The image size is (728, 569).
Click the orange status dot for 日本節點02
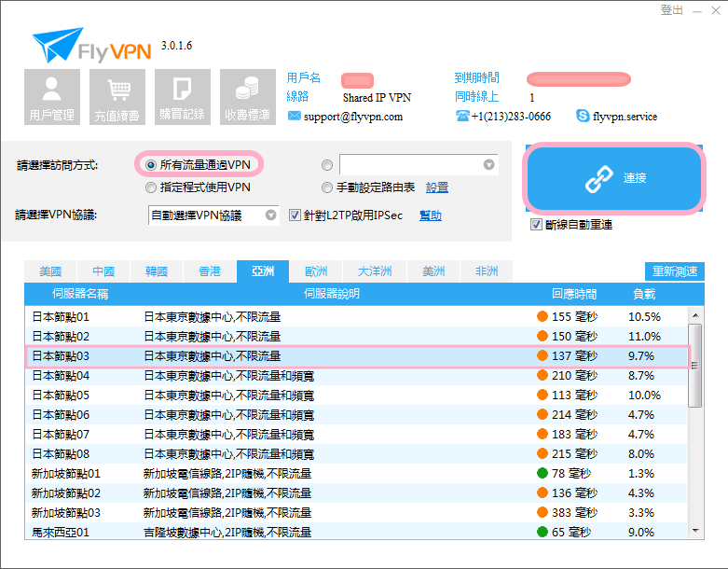tap(542, 336)
